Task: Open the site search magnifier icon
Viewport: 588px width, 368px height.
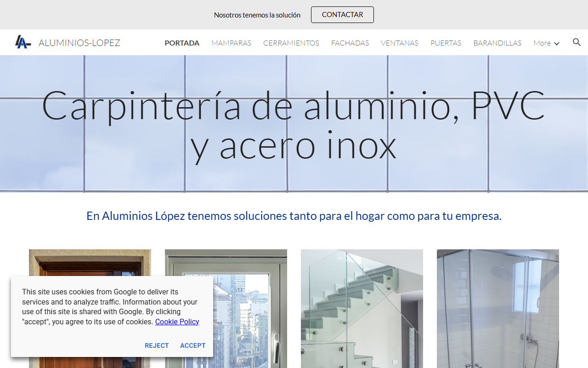Action: [x=577, y=42]
